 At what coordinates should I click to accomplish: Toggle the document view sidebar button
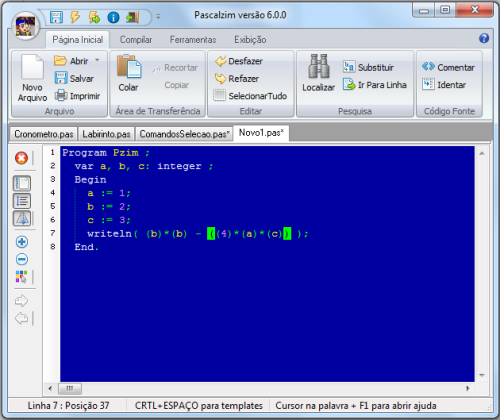click(22, 183)
